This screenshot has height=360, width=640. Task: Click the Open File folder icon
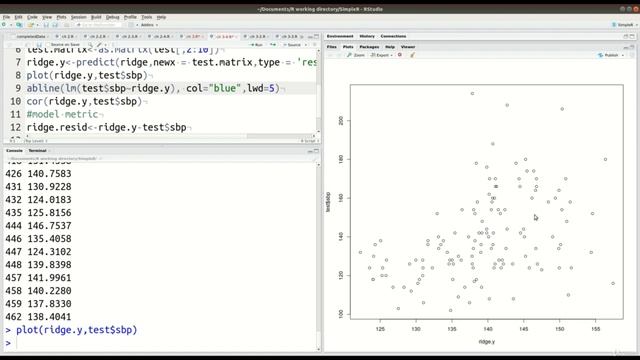31,25
